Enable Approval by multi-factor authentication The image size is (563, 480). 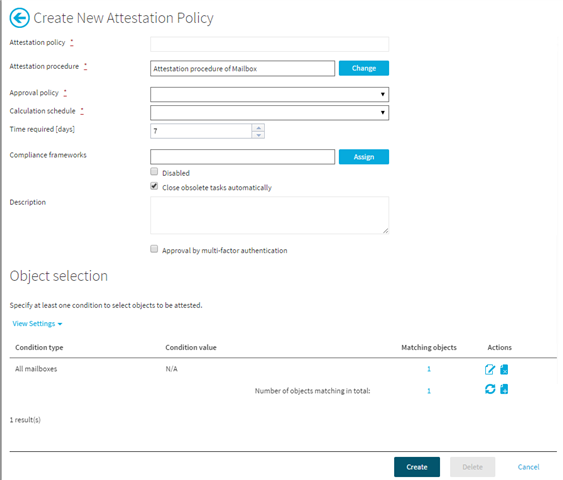pos(154,249)
